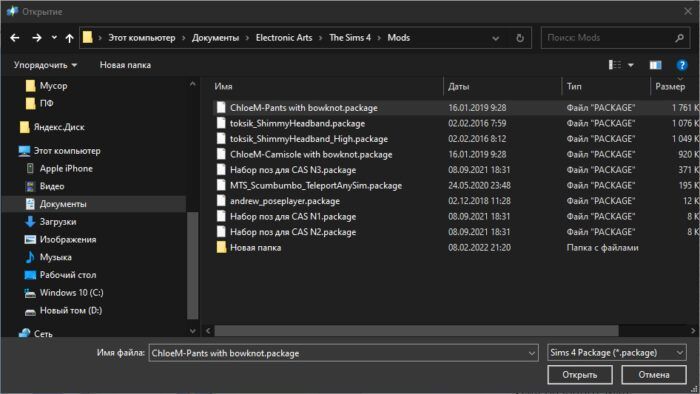Navigate to The Sims 4 breadcrumb
This screenshot has width=700, height=394.
(350, 38)
